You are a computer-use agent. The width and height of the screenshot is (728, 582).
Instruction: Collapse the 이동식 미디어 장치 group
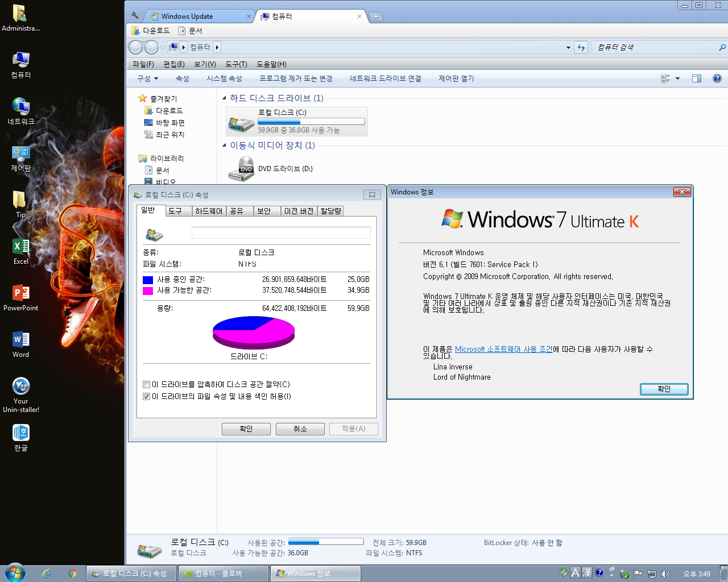point(224,145)
